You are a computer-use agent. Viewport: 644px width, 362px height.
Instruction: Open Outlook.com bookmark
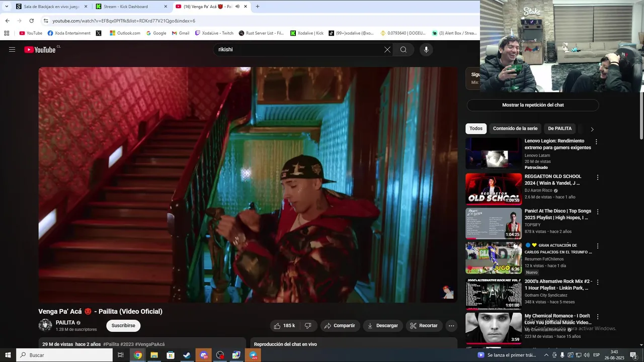point(125,33)
